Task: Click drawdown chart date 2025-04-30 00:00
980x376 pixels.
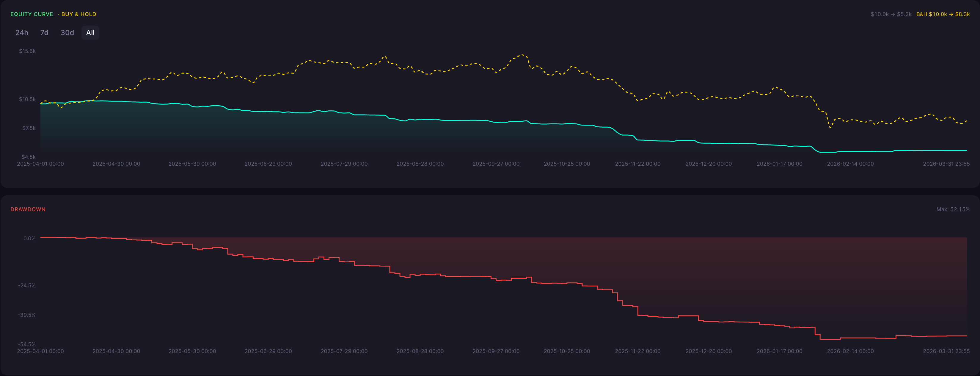Action: tap(116, 351)
